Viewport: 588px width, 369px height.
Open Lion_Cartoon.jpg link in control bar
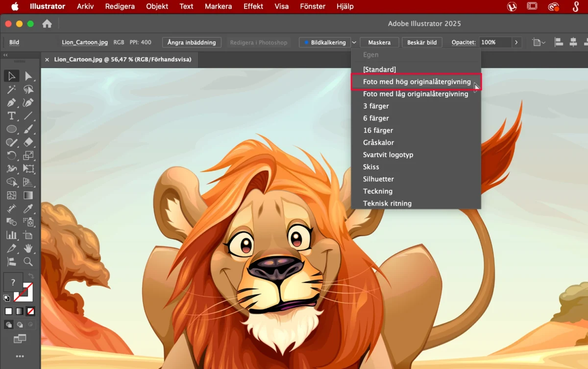click(85, 43)
